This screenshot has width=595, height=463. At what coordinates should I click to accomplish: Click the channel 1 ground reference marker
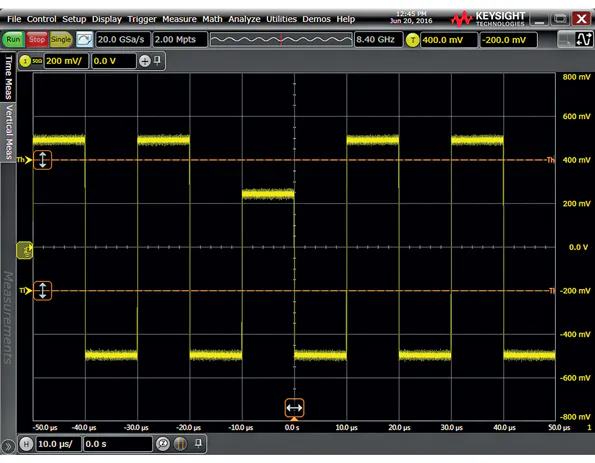pyautogui.click(x=25, y=250)
